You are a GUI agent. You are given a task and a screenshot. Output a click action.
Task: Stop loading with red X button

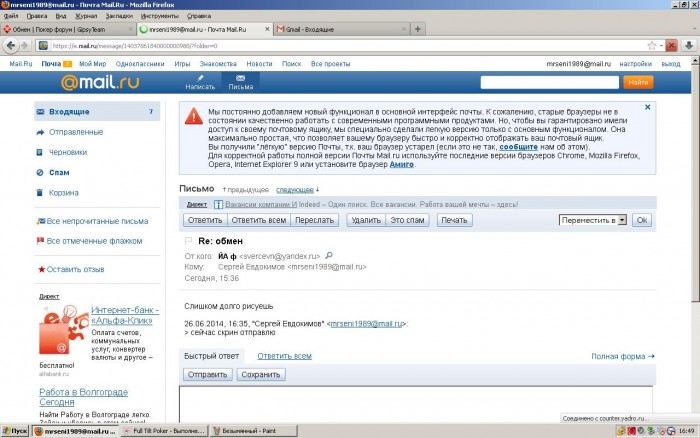[671, 46]
